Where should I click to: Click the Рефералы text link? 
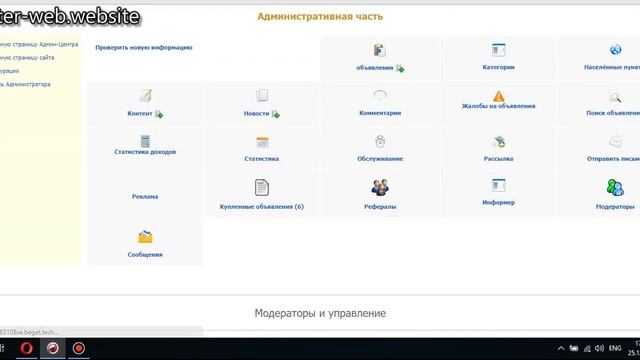pyautogui.click(x=380, y=207)
